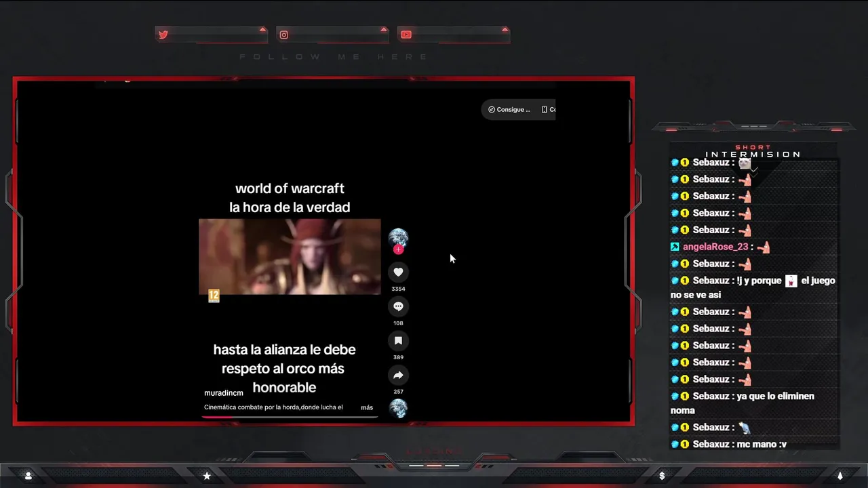This screenshot has height=488, width=868.
Task: Click the SHORT INTERMISION chat header
Action: (x=753, y=151)
